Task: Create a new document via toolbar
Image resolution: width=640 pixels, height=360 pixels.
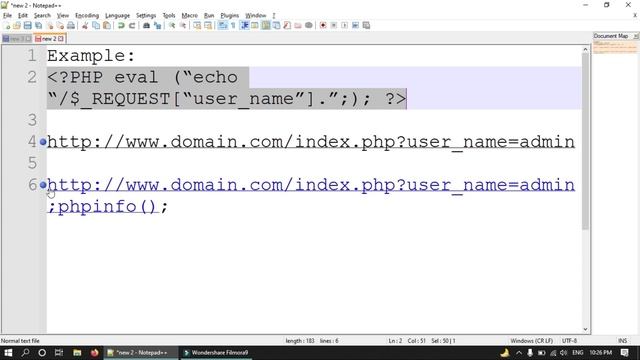Action: [x=7, y=25]
